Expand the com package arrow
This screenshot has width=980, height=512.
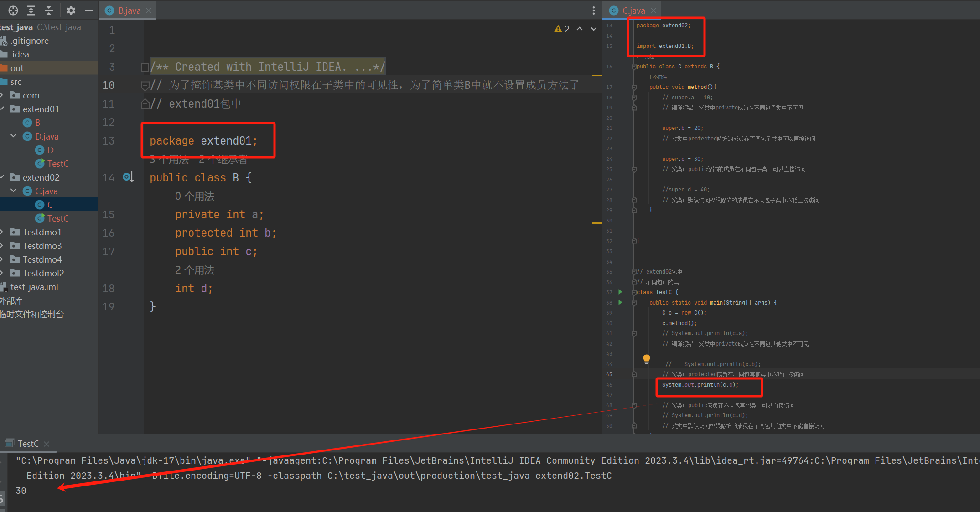[2, 95]
